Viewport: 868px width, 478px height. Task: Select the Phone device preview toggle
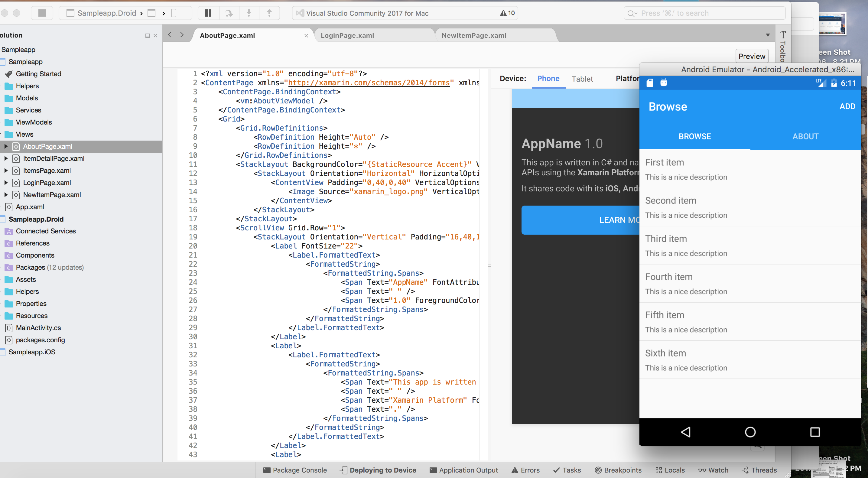pos(547,78)
